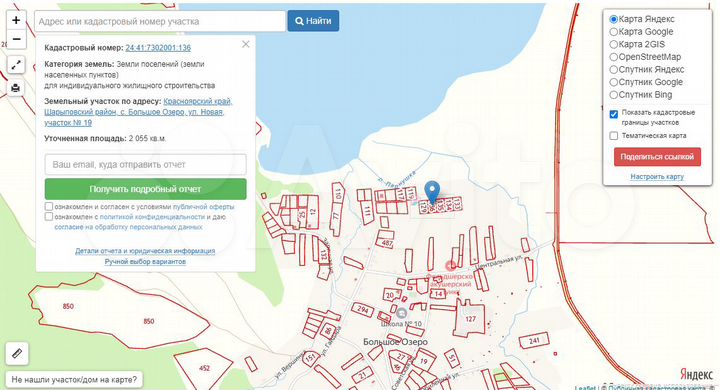This screenshot has height=390, width=720.
Task: Select parcel labeled 452 on map
Action: coord(204,367)
